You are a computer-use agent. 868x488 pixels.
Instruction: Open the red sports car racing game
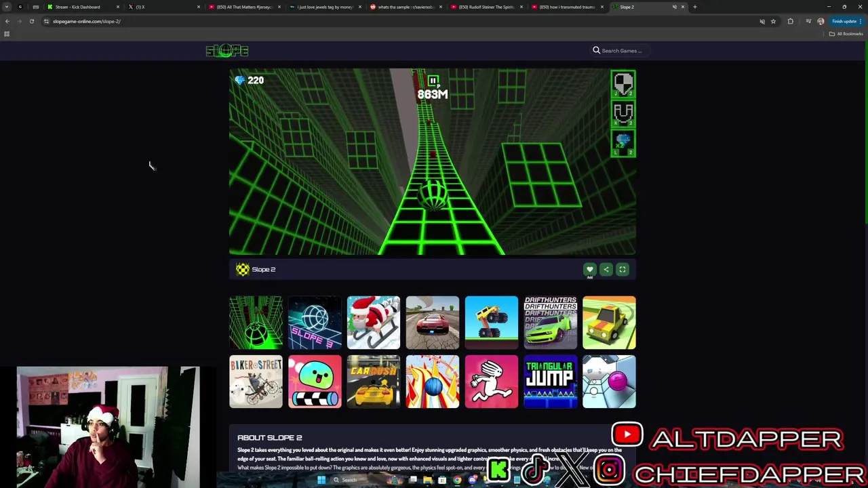433,323
